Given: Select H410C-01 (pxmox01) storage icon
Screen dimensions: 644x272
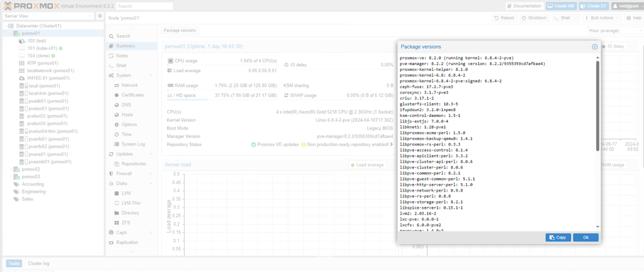Looking at the screenshot, I should (x=22, y=78).
